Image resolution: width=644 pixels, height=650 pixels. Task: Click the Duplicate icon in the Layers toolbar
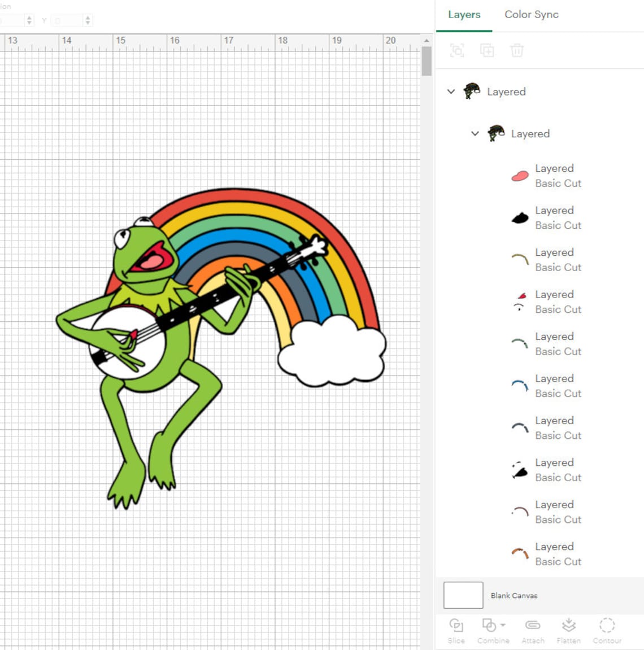point(487,51)
